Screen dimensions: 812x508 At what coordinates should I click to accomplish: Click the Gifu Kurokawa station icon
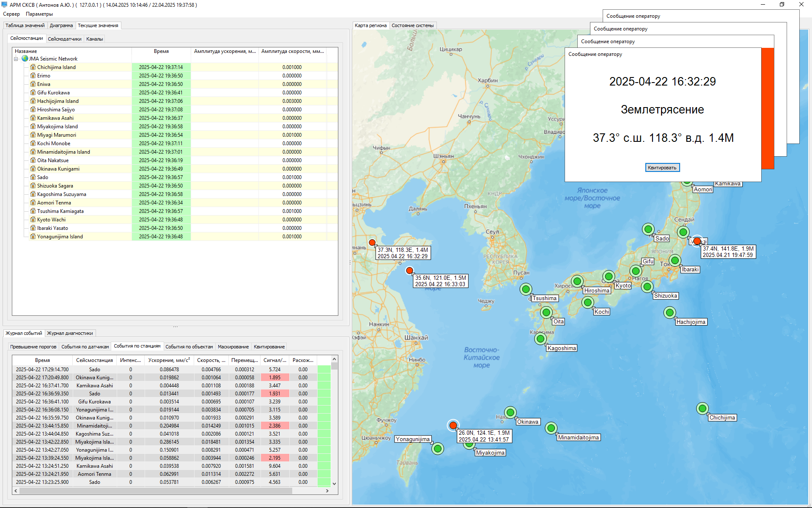point(33,92)
